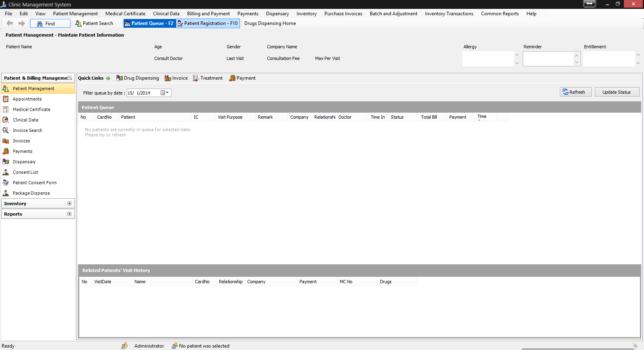Open Patient Search from toolbar
The image size is (644, 350).
[x=94, y=23]
